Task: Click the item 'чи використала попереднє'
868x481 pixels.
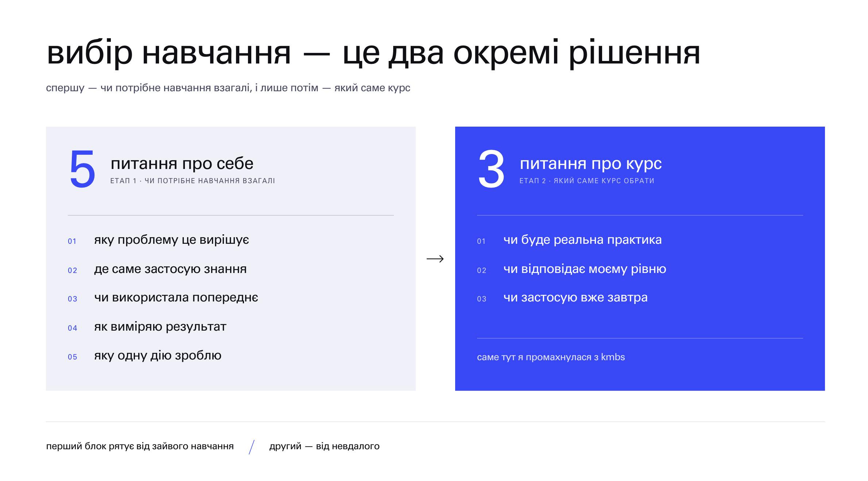Action: click(176, 297)
